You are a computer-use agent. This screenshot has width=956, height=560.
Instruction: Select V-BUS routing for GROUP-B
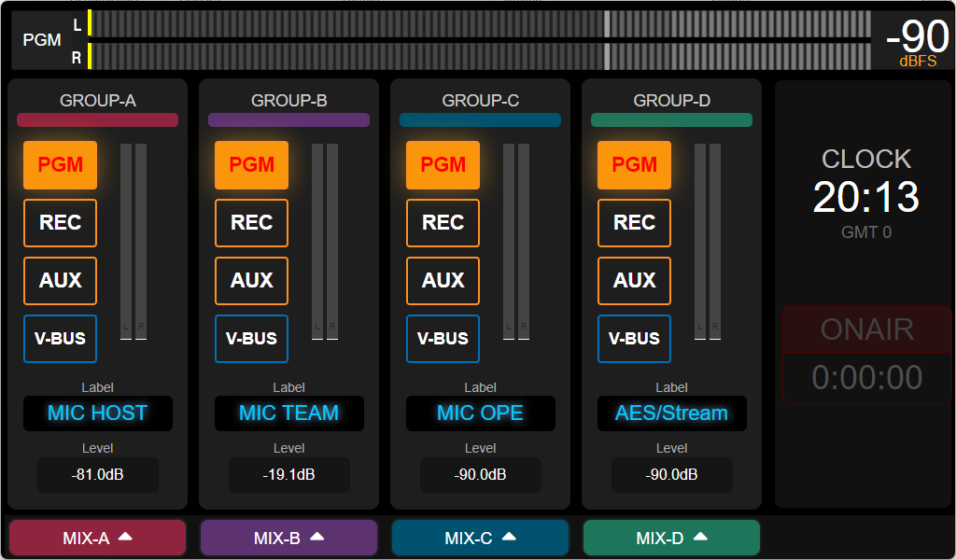(251, 339)
